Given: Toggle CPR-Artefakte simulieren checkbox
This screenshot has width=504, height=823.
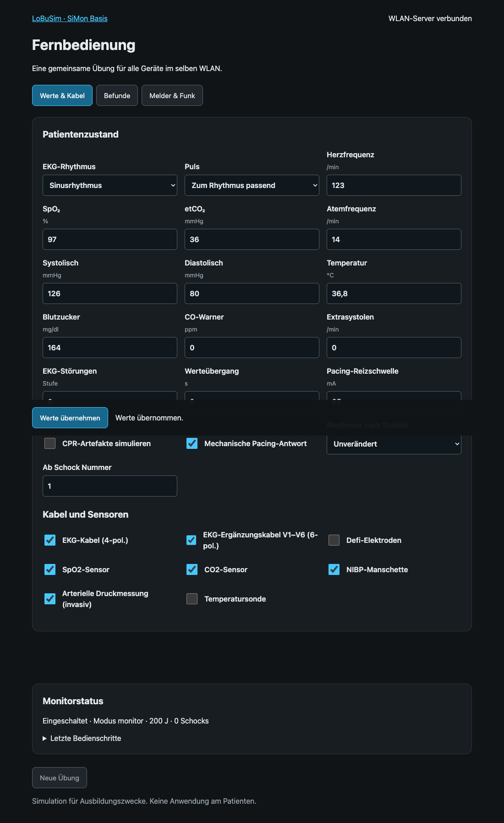Looking at the screenshot, I should tap(50, 443).
